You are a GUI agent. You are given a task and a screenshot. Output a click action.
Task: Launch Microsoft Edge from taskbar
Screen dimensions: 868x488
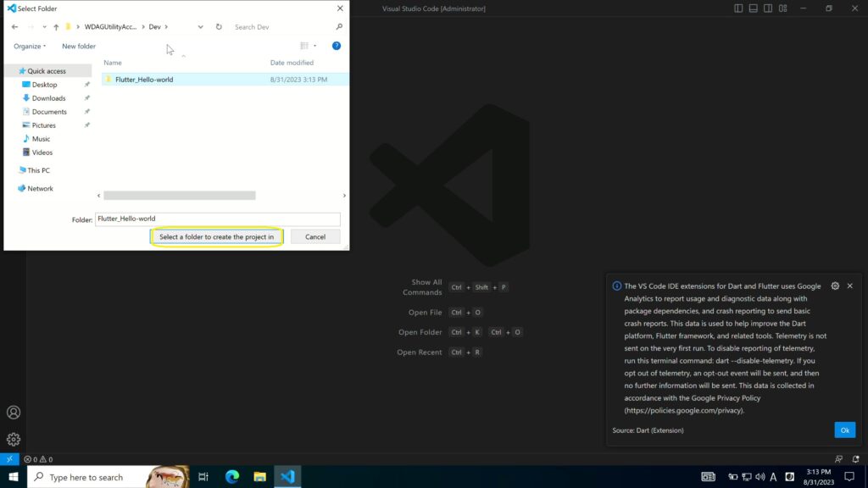232,476
